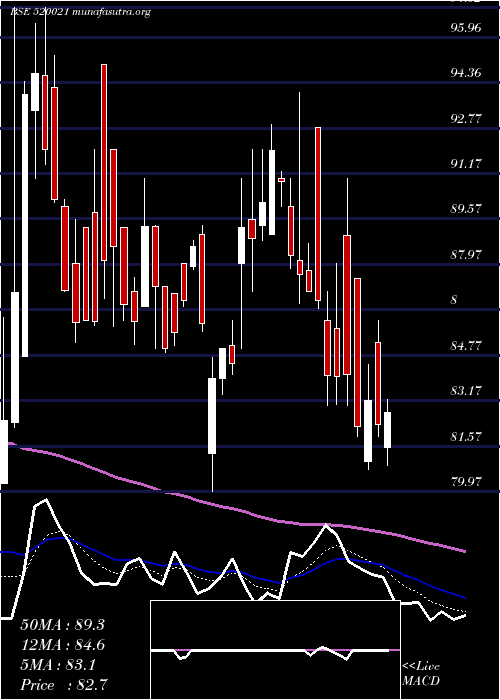Click the 94.36 price axis label

pos(466,73)
